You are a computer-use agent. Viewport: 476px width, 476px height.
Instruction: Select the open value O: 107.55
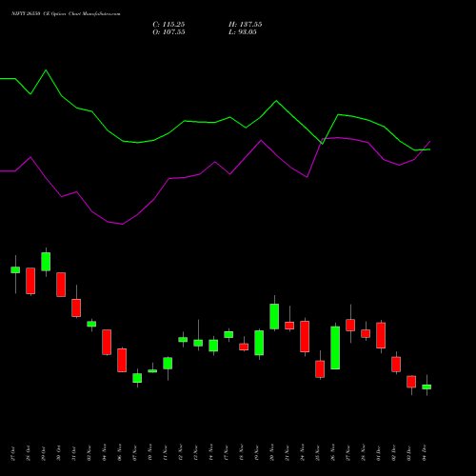coord(169,32)
